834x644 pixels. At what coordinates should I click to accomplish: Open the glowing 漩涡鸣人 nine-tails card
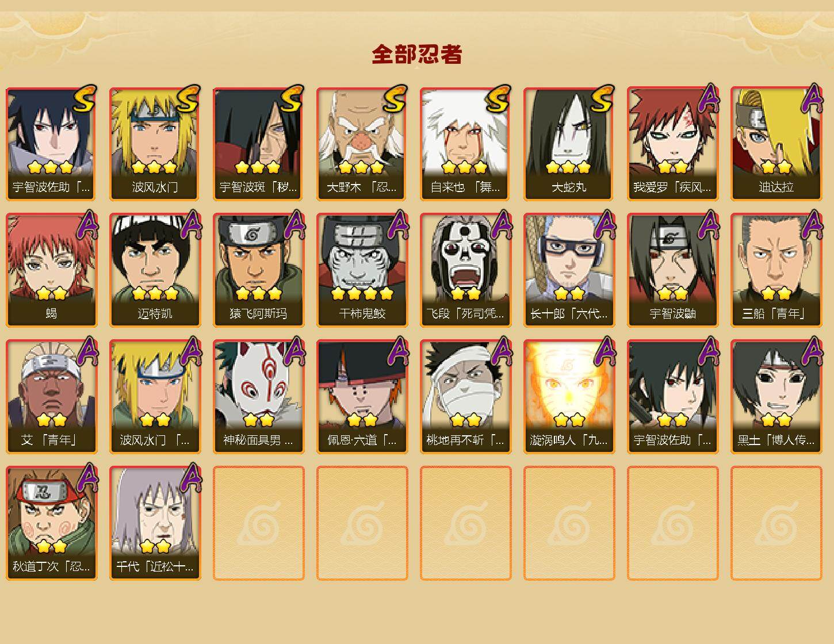569,397
